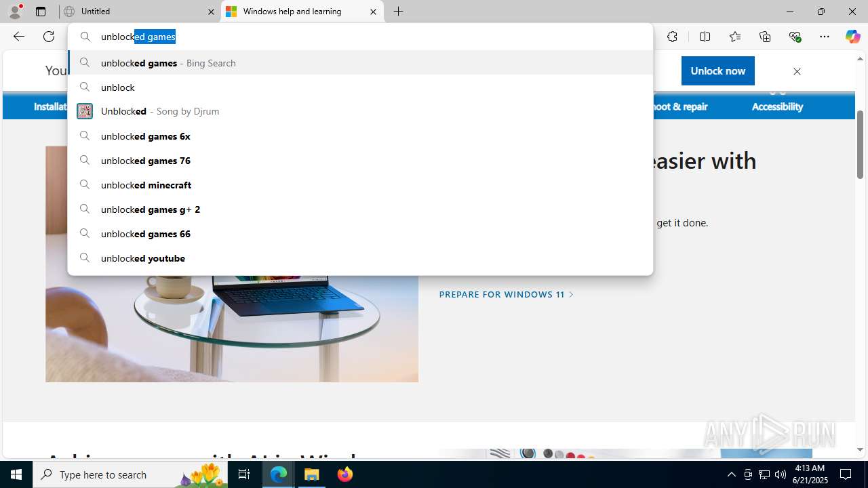Image resolution: width=868 pixels, height=488 pixels.
Task: Select 'unblocked games 66' suggestion
Action: (360, 233)
